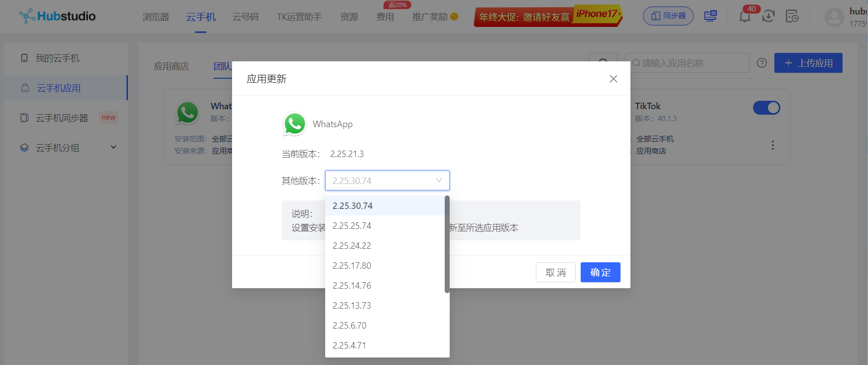Select 云手机应用 in sidebar

(66, 88)
